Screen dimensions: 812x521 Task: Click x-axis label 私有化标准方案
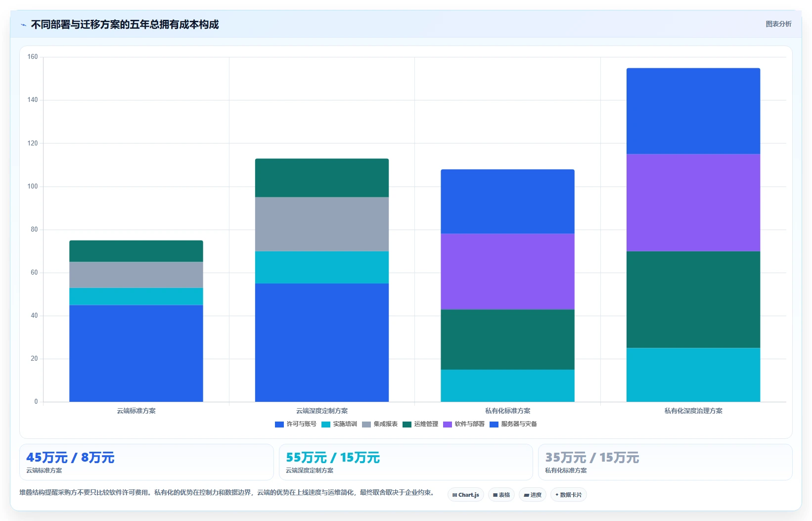pyautogui.click(x=507, y=411)
